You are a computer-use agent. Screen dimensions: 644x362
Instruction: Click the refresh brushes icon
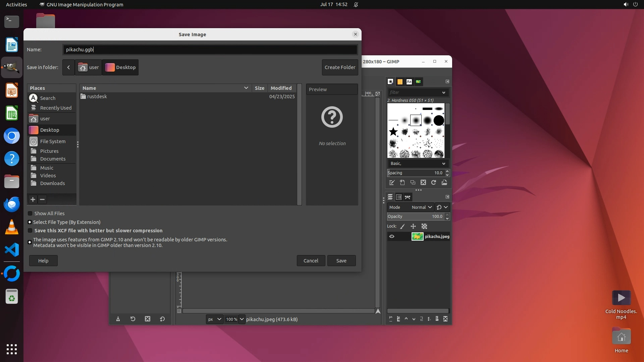point(434,183)
